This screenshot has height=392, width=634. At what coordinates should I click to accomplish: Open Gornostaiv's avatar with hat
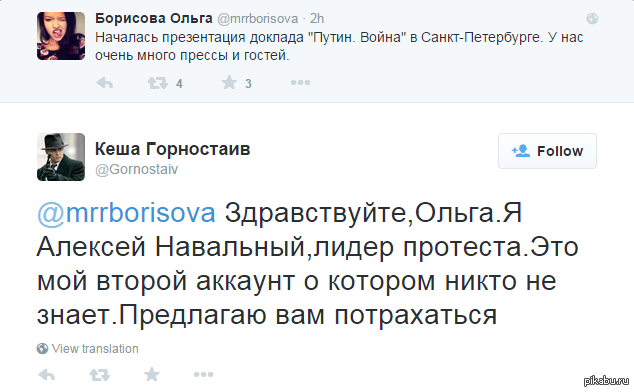(61, 157)
